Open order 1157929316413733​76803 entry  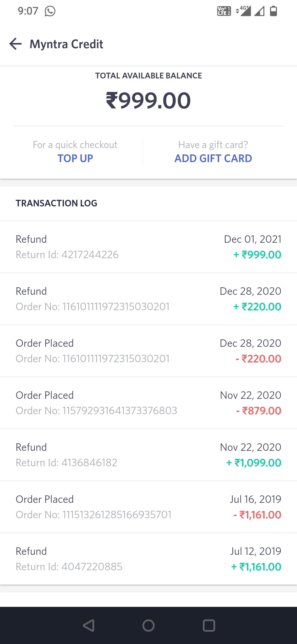(x=148, y=403)
